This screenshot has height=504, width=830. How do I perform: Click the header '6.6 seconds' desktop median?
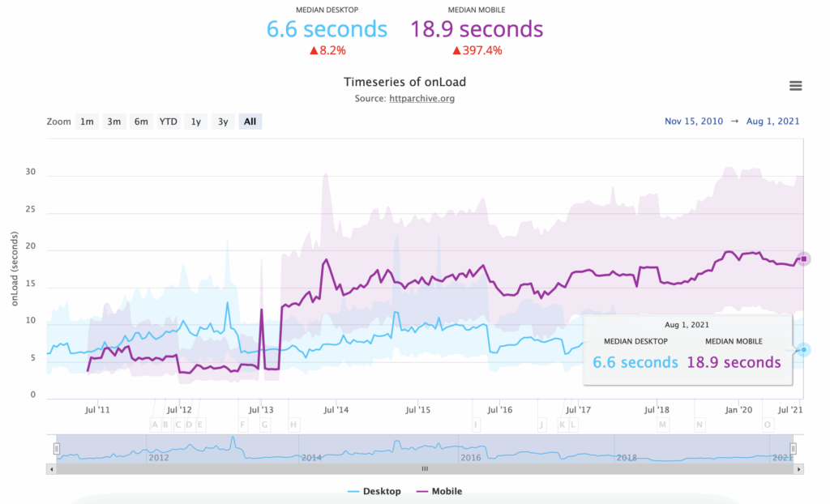pos(327,29)
